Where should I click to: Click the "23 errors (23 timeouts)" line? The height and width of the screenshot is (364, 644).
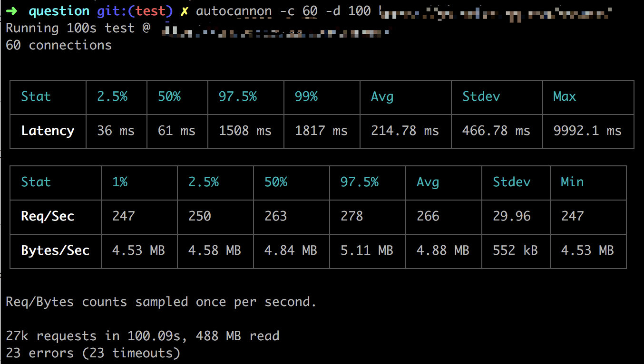point(93,353)
